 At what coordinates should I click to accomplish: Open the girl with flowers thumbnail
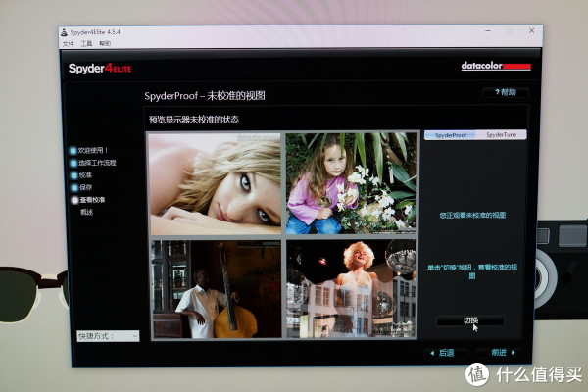351,183
